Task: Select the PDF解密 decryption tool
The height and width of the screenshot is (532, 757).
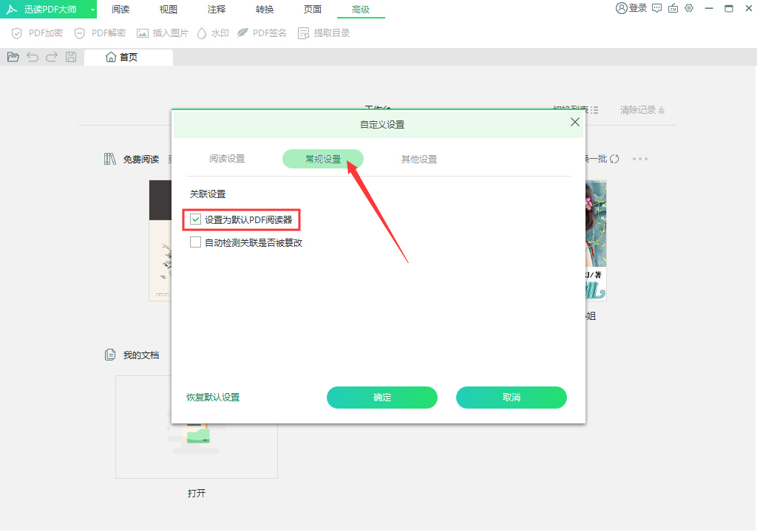Action: point(100,33)
